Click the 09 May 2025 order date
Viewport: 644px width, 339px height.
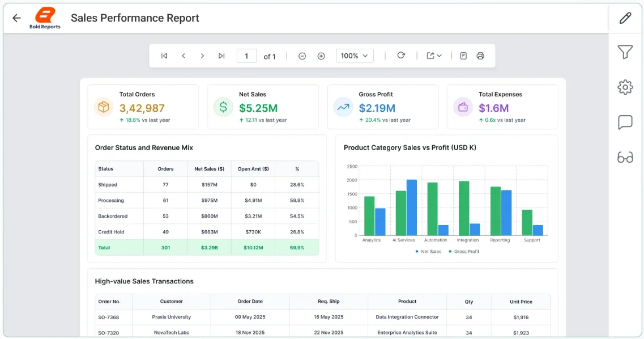[x=250, y=317]
